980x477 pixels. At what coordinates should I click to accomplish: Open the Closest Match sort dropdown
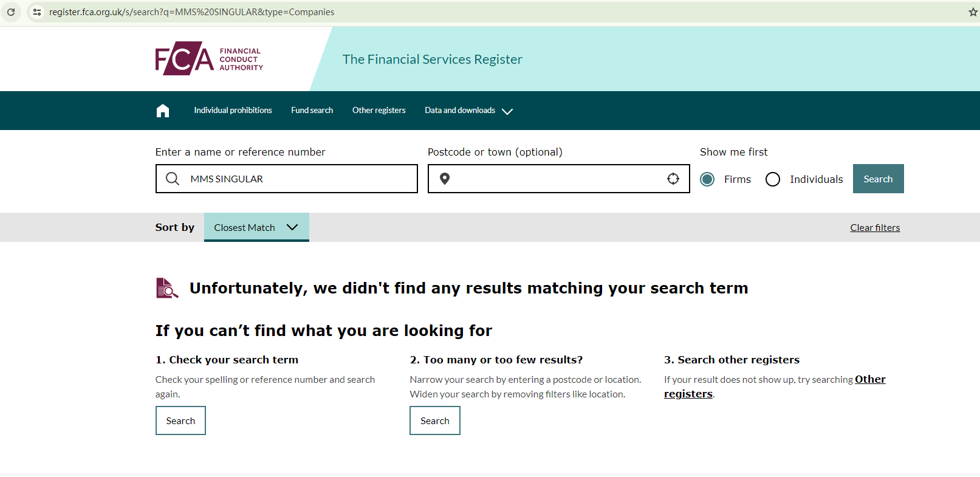pyautogui.click(x=256, y=227)
